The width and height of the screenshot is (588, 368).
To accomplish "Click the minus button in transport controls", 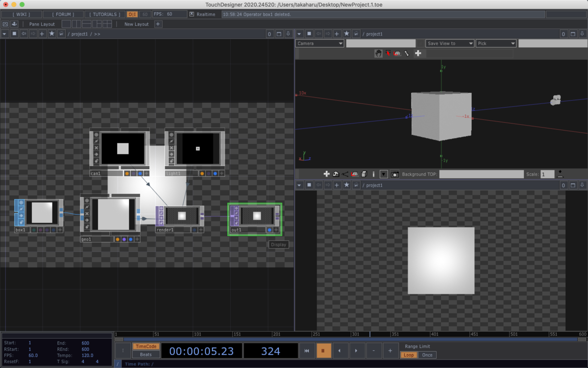I will point(373,351).
